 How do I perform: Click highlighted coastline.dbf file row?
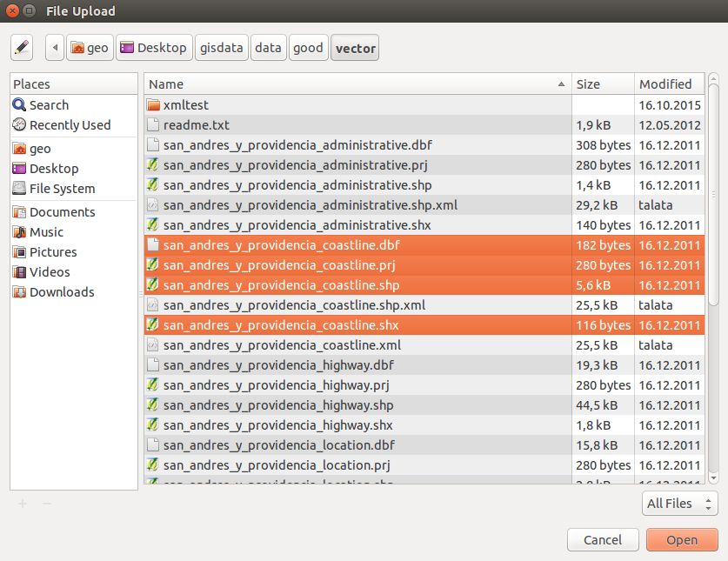424,244
